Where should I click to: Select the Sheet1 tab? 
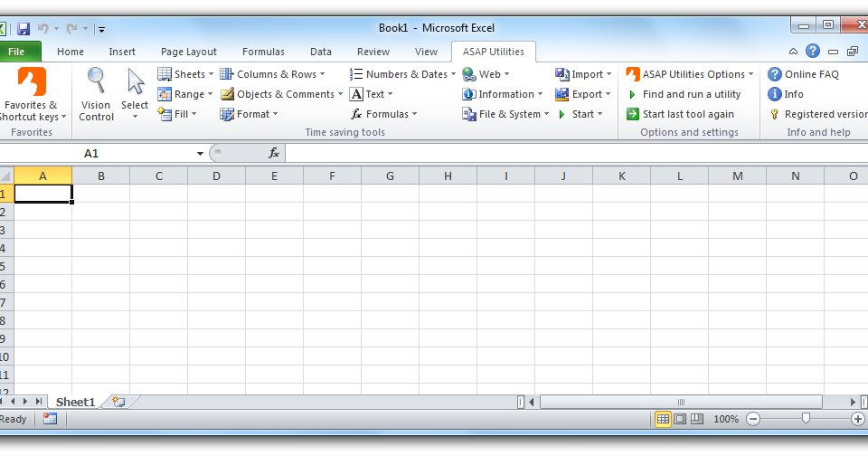(75, 403)
